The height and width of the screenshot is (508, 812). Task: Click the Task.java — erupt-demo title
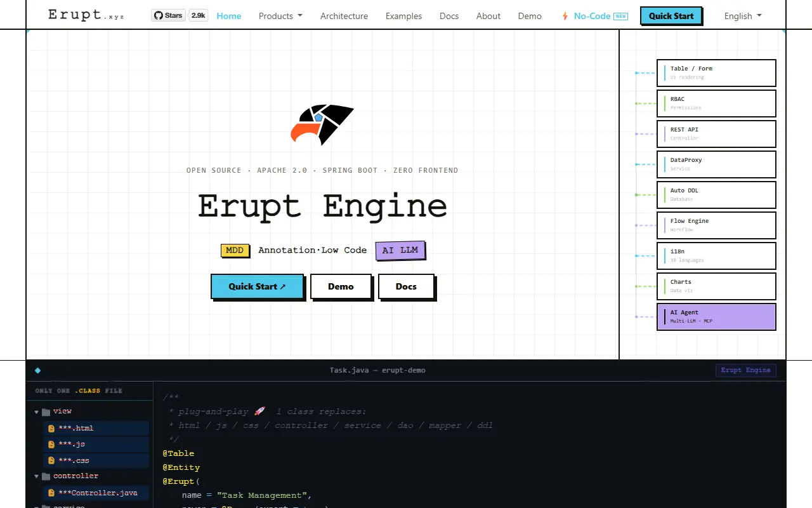click(x=377, y=370)
